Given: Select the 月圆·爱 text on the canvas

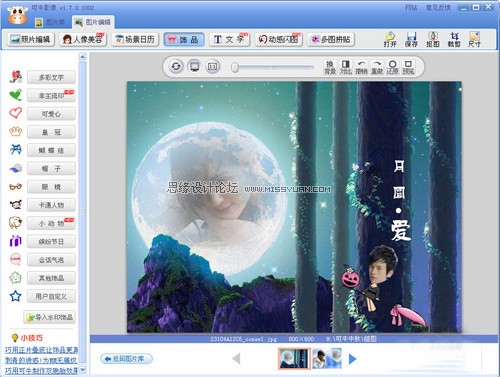Looking at the screenshot, I should point(400,200).
